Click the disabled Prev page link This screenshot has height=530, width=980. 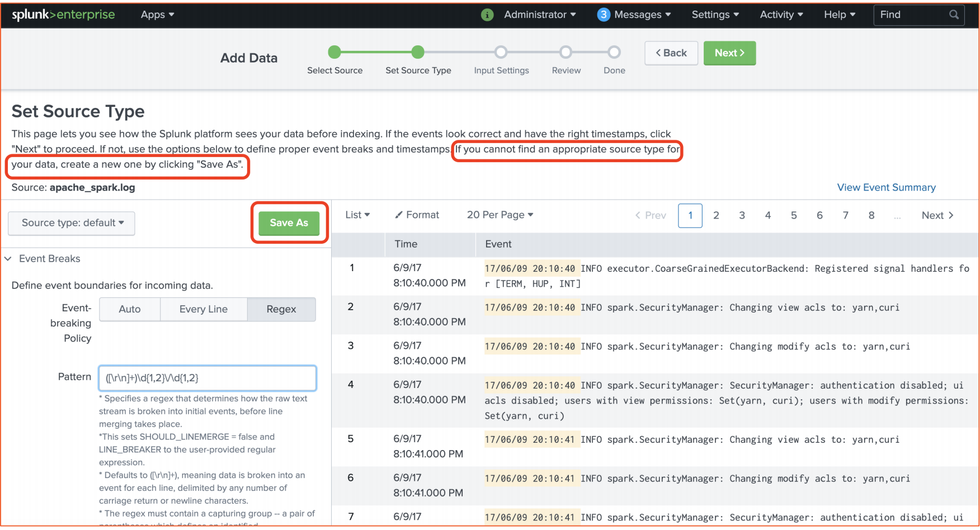pyautogui.click(x=651, y=215)
